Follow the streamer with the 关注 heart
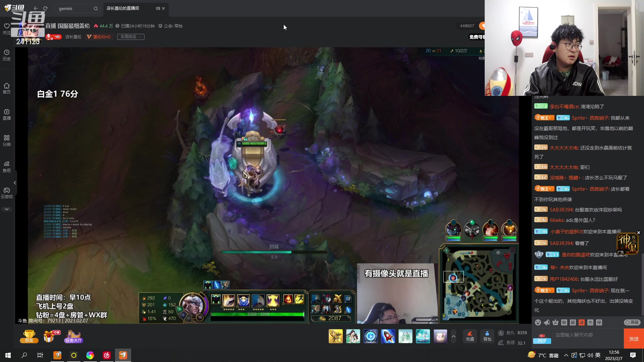Viewport: 644px width, 362px height. tap(6, 28)
